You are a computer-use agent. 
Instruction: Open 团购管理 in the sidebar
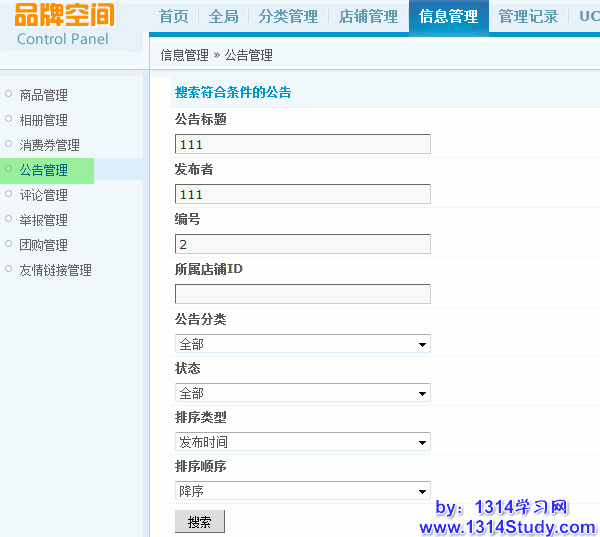tap(44, 245)
